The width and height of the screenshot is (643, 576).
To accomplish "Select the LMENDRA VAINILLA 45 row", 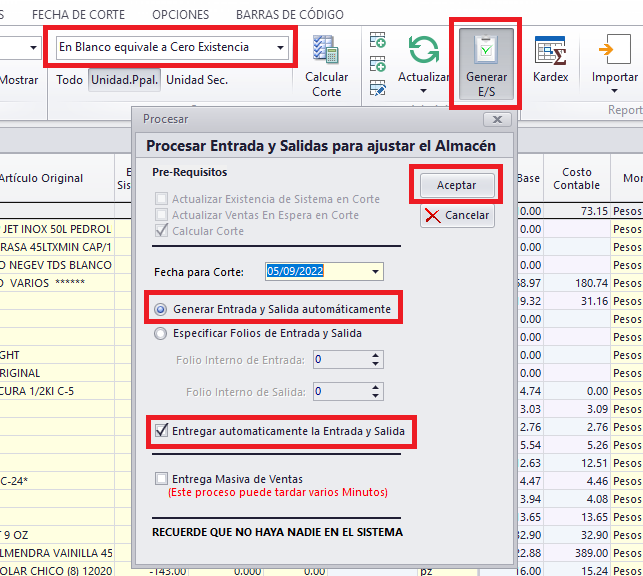I will point(56,553).
